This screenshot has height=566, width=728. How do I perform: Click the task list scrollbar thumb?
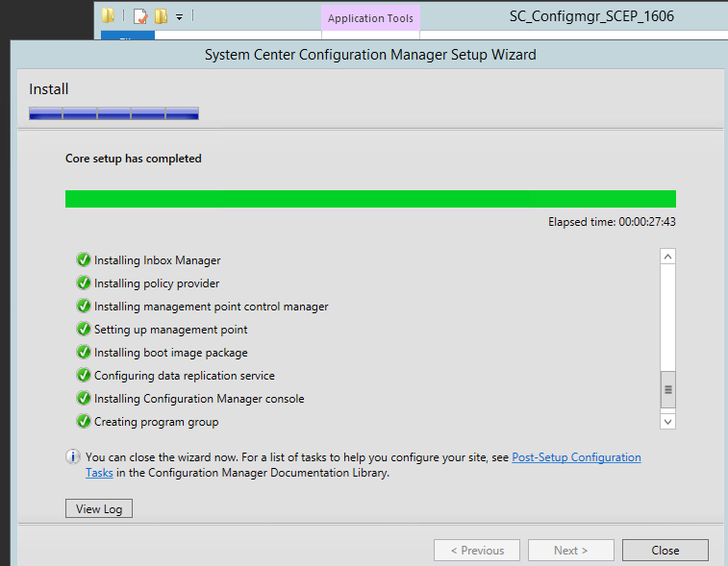tap(667, 390)
